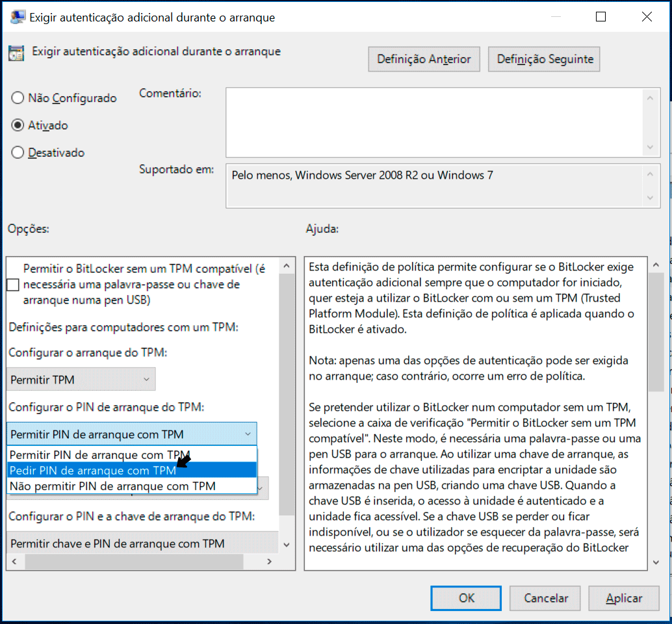Click the Opções vertical scrollbar thumb
The width and height of the screenshot is (672, 624).
287,395
